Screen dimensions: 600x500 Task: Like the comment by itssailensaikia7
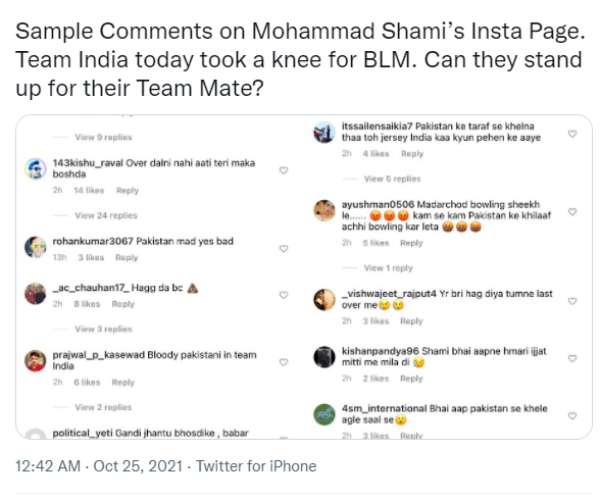coord(572,133)
